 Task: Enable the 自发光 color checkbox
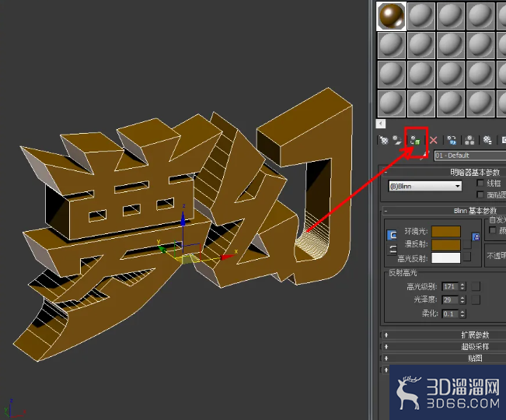tap(493, 230)
